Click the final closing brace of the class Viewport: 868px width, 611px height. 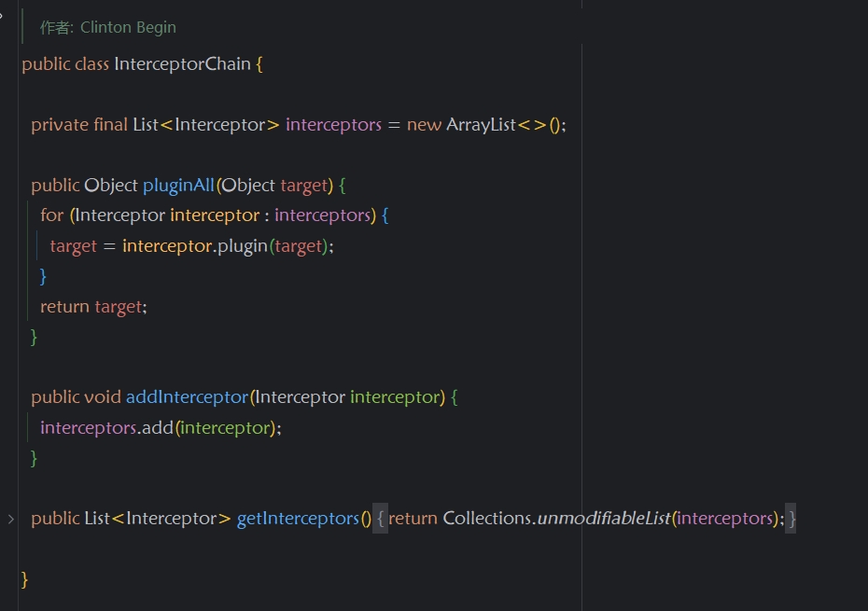coord(25,579)
